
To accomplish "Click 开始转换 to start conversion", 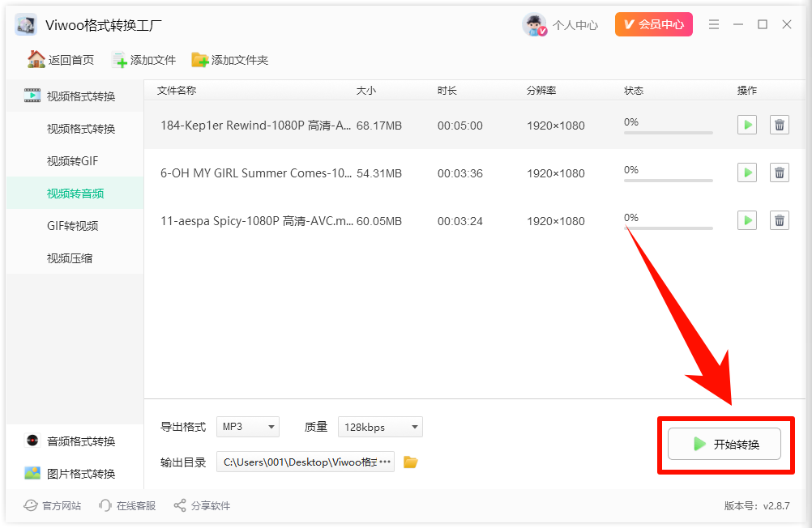I will (x=724, y=444).
